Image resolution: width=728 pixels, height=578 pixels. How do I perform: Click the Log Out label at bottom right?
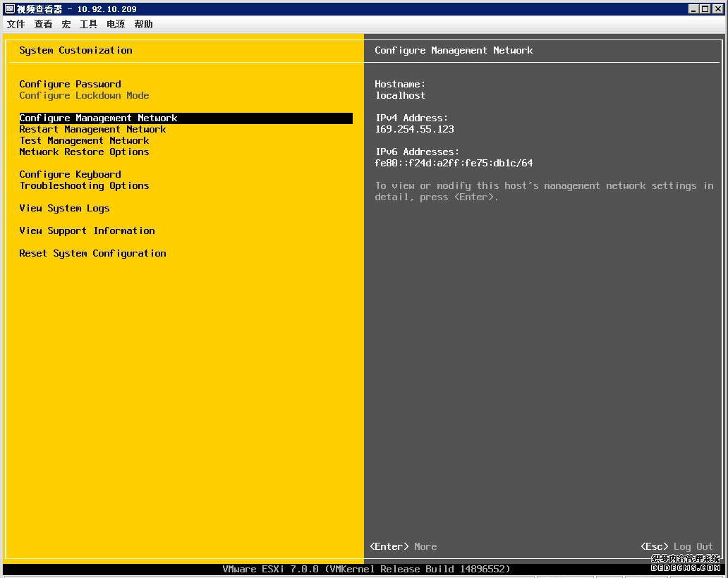click(693, 546)
